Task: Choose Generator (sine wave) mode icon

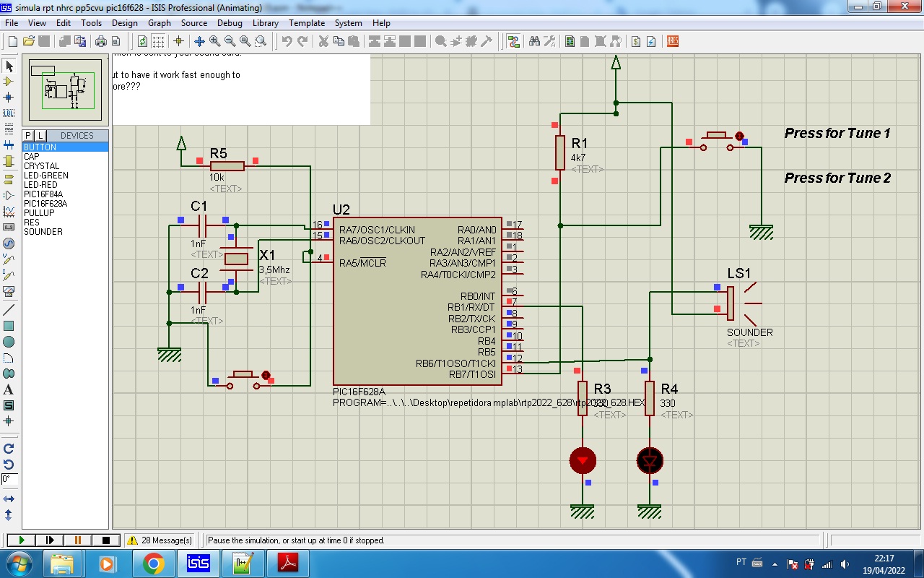Action: 9,243
